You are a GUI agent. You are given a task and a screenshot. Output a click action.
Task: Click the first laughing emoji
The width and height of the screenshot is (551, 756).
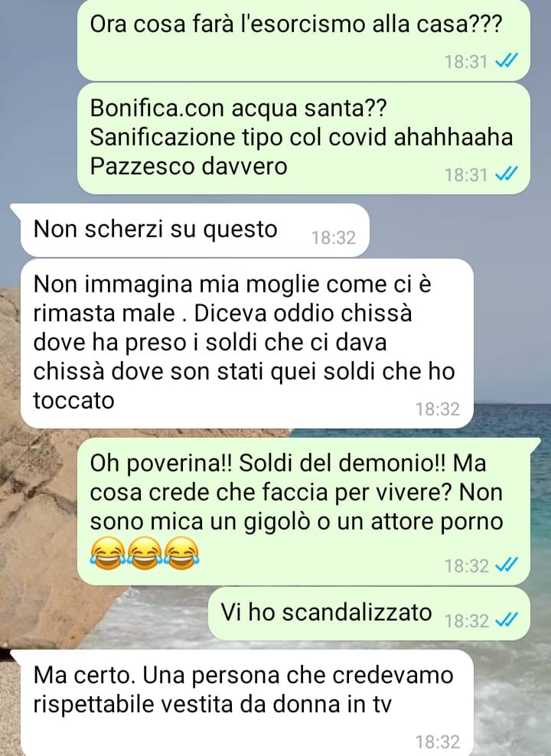[107, 552]
